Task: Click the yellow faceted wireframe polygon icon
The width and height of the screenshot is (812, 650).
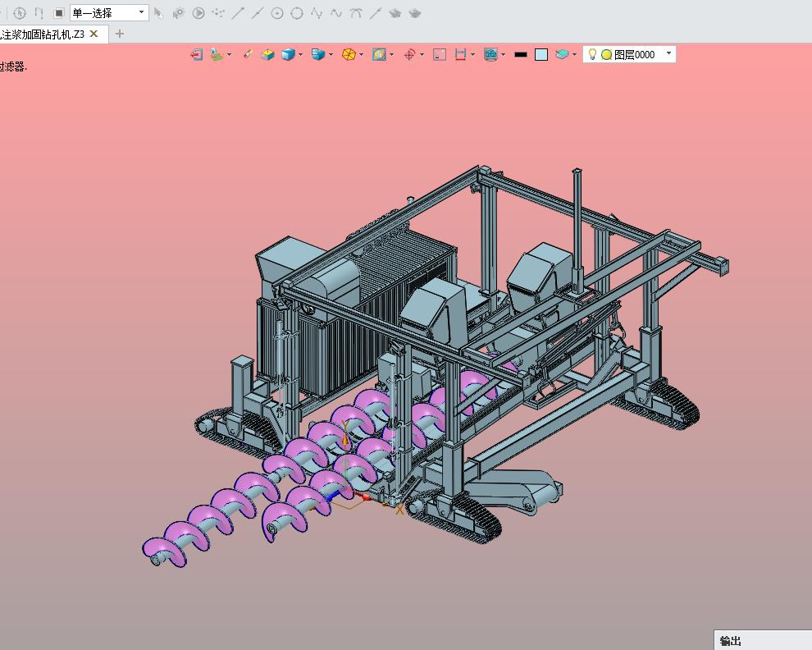Action: pos(349,54)
